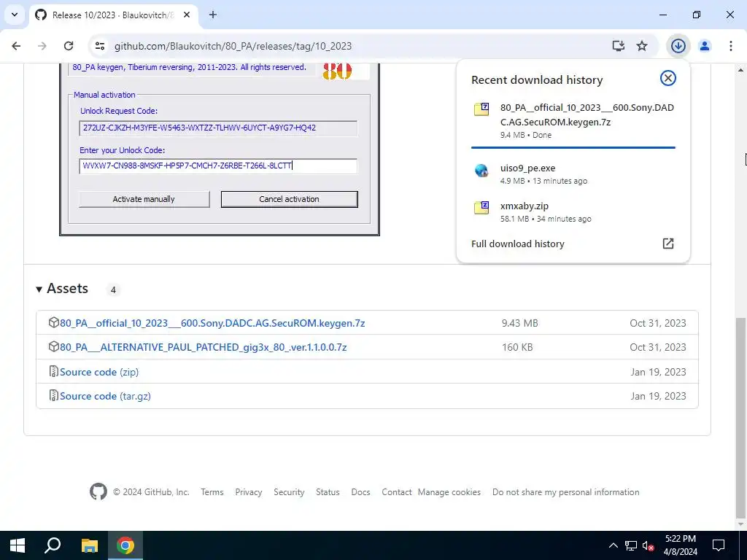
Task: Click package icon beside ALTERNATIVE_PAUL_PATCHED asset
Action: click(54, 346)
